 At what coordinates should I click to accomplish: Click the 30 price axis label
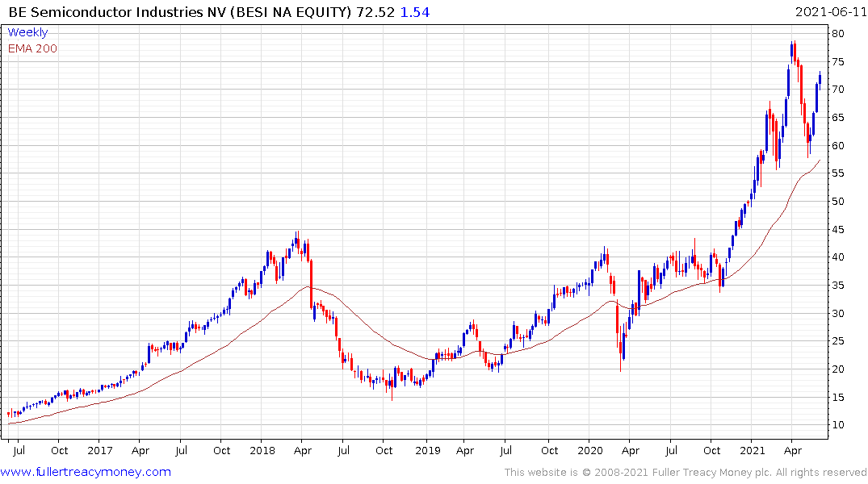point(838,314)
